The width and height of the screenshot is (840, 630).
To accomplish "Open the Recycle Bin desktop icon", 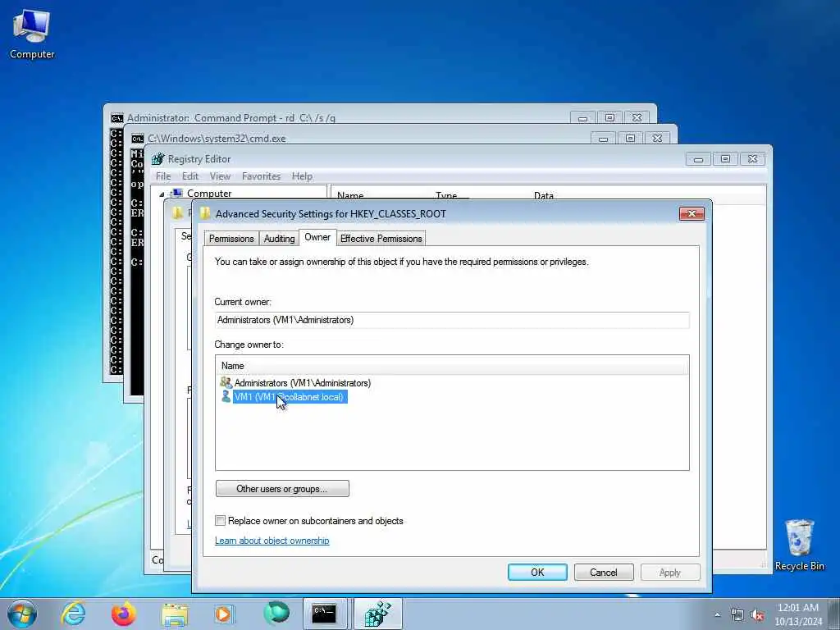I will click(799, 545).
